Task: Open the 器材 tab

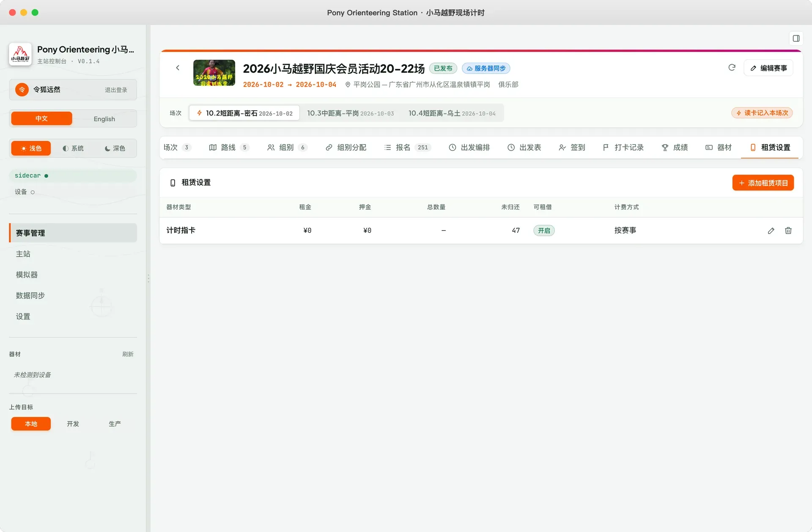Action: pos(718,147)
